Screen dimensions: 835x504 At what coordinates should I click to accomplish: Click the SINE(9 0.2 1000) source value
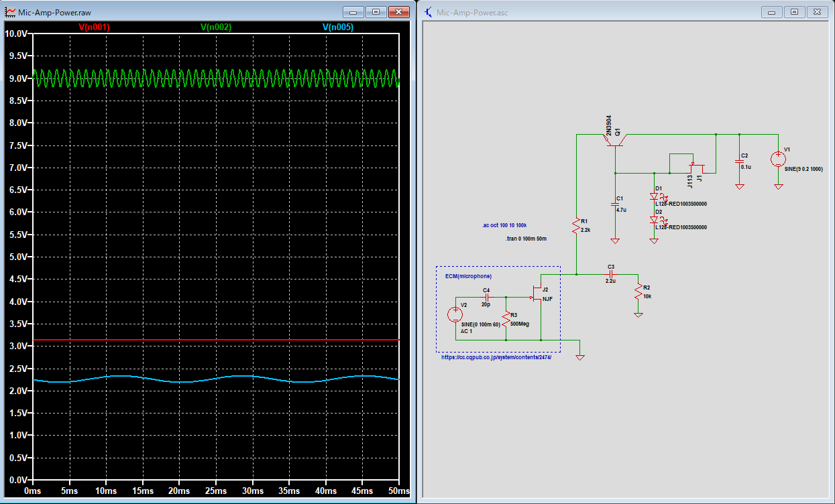[803, 169]
